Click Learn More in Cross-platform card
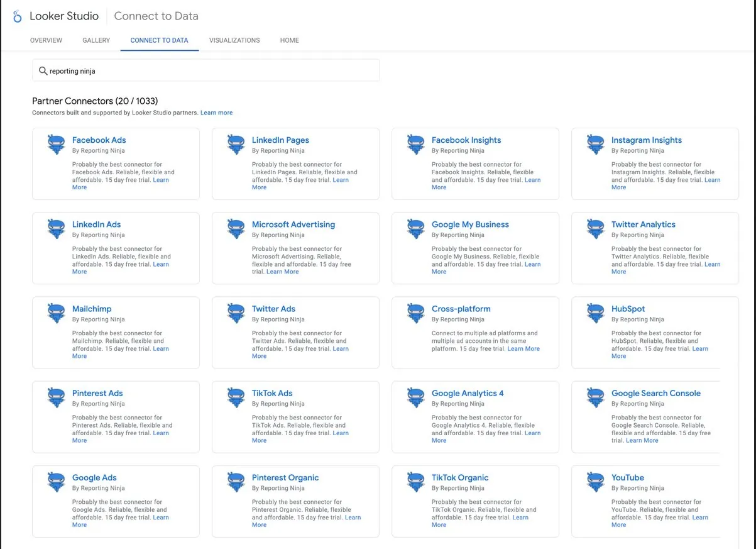 tap(523, 349)
